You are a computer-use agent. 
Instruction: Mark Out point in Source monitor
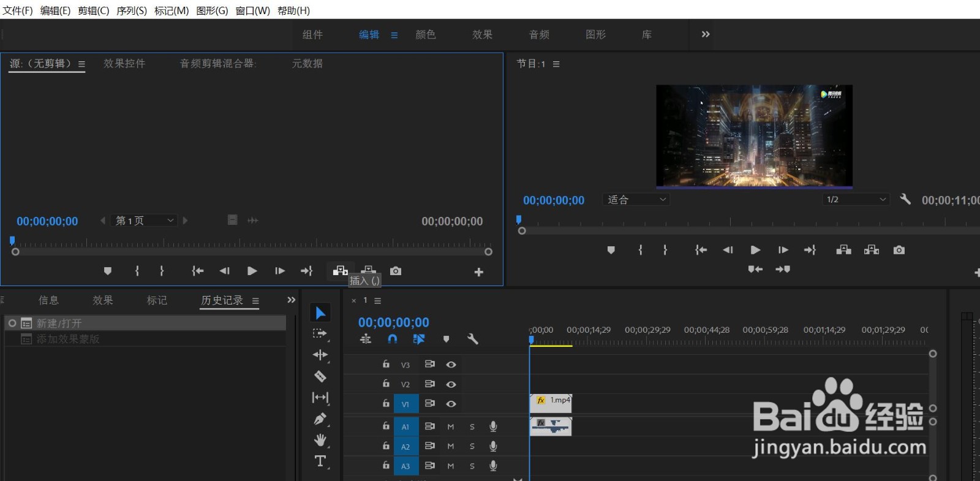pos(162,271)
